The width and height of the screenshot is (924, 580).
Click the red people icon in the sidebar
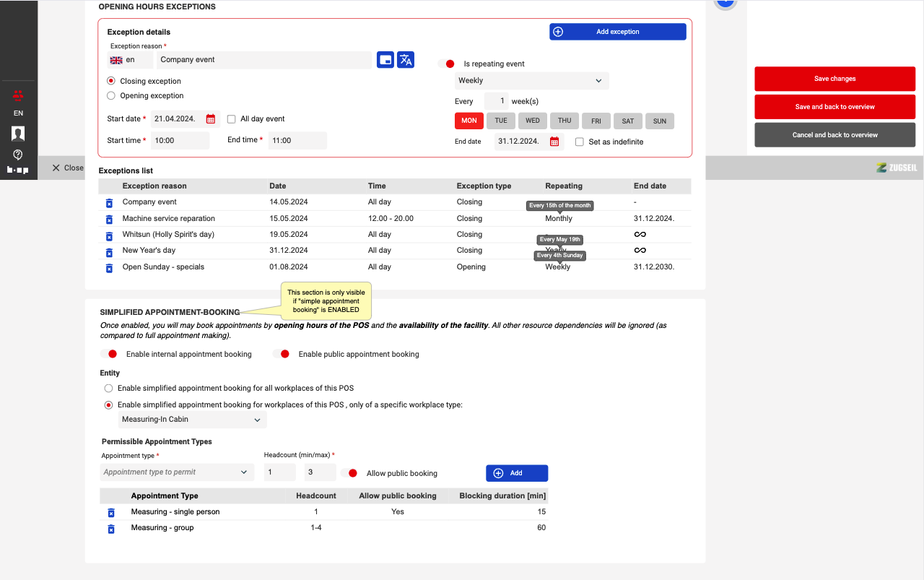(x=18, y=95)
